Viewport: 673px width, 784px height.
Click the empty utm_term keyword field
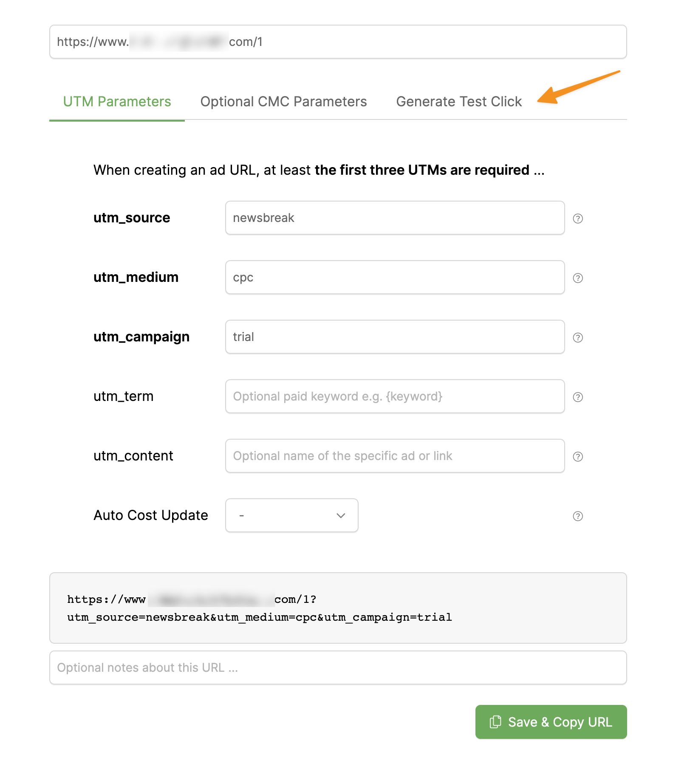point(395,396)
